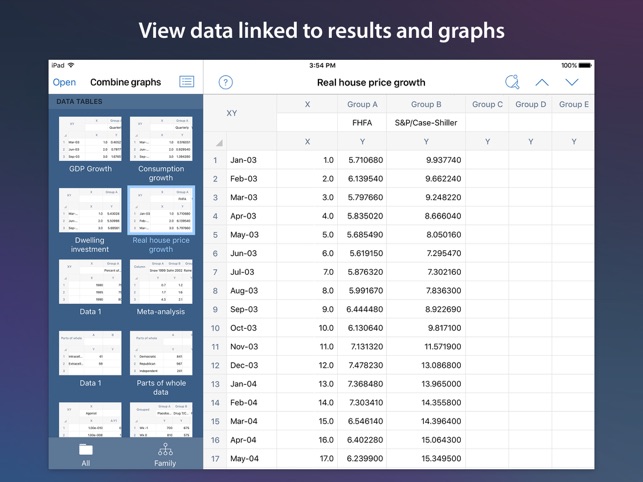This screenshot has height=482, width=643.
Task: Select the Group A column header
Action: [362, 104]
